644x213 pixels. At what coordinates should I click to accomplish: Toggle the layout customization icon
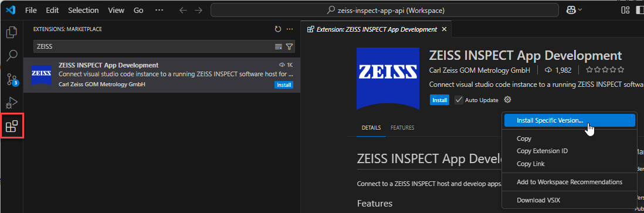point(625,11)
